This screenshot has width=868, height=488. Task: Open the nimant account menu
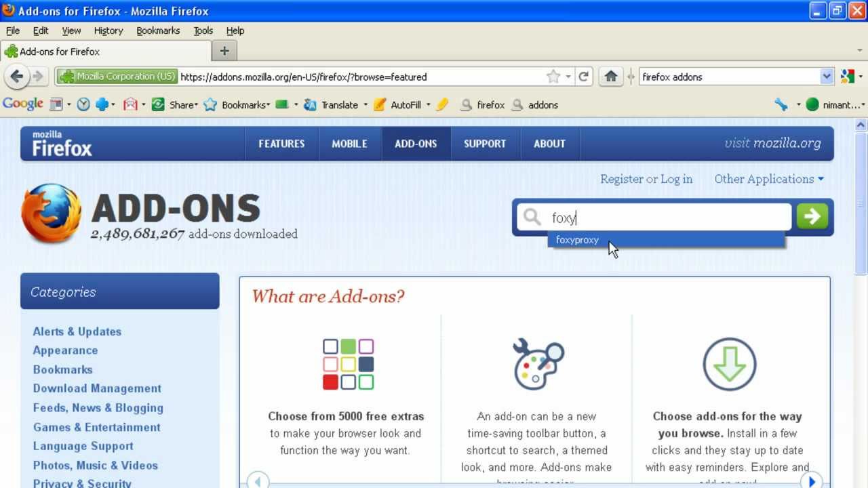click(x=835, y=104)
